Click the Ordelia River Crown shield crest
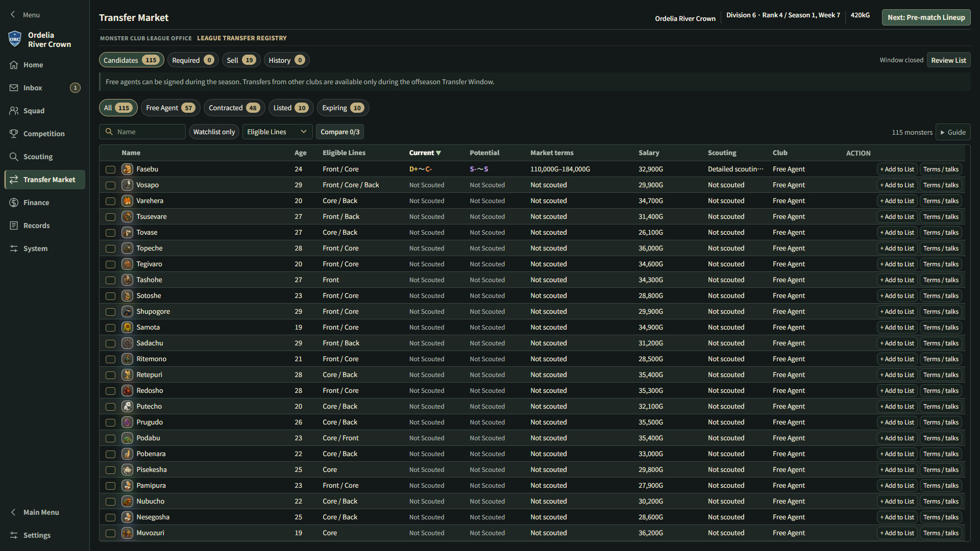The image size is (980, 551). (x=15, y=39)
